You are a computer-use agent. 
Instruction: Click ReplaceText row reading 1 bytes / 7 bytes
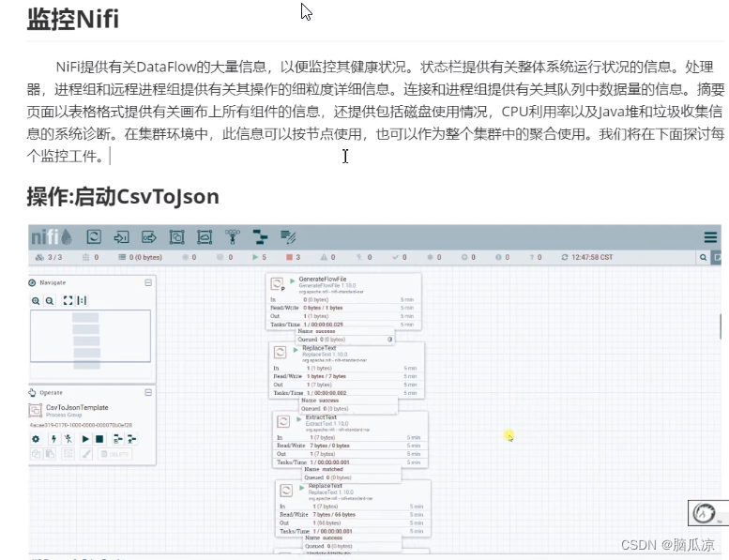346,376
